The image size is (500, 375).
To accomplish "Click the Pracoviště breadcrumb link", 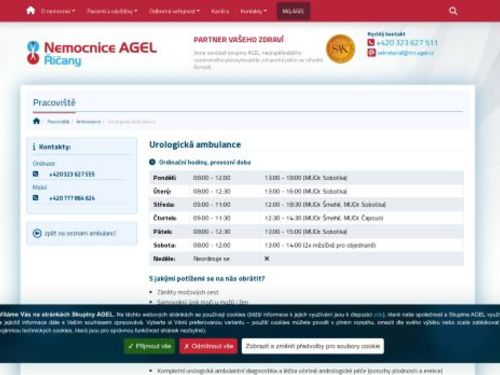I will [58, 122].
